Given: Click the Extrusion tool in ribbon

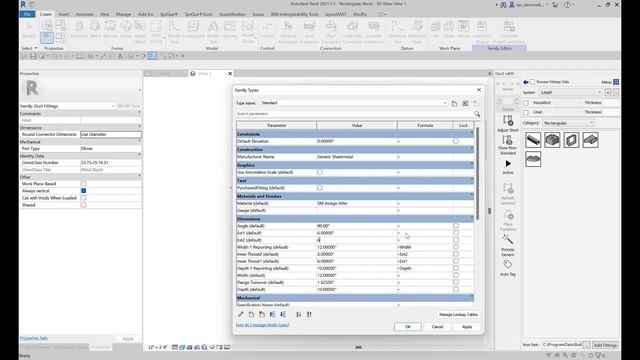Looking at the screenshot, I should click(x=79, y=30).
